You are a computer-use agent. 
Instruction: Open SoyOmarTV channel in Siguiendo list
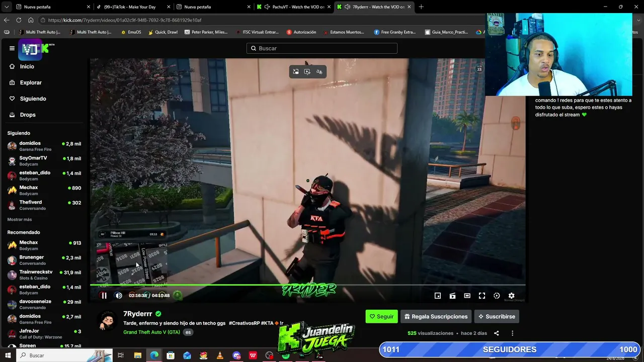click(x=44, y=161)
